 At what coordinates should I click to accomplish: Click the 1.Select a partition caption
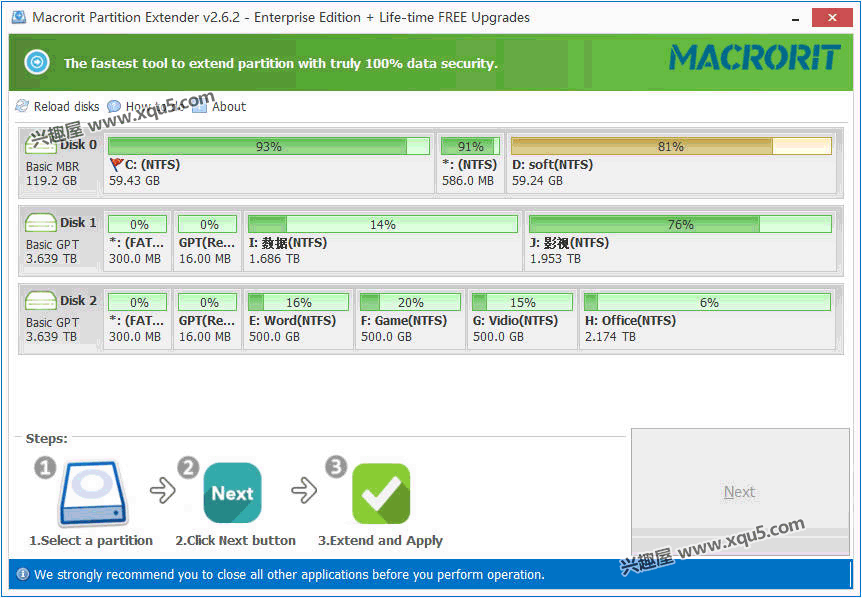pos(91,540)
